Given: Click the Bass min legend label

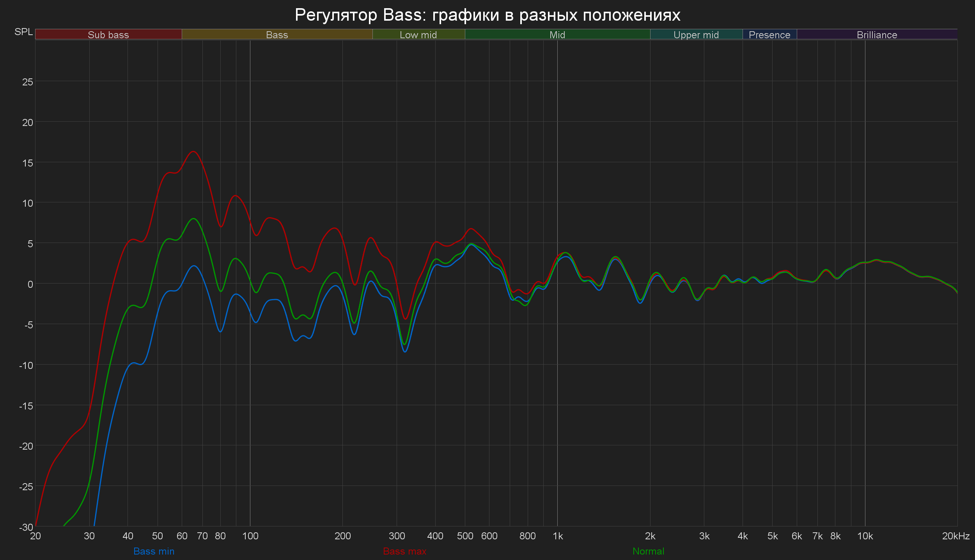Looking at the screenshot, I should tap(154, 551).
